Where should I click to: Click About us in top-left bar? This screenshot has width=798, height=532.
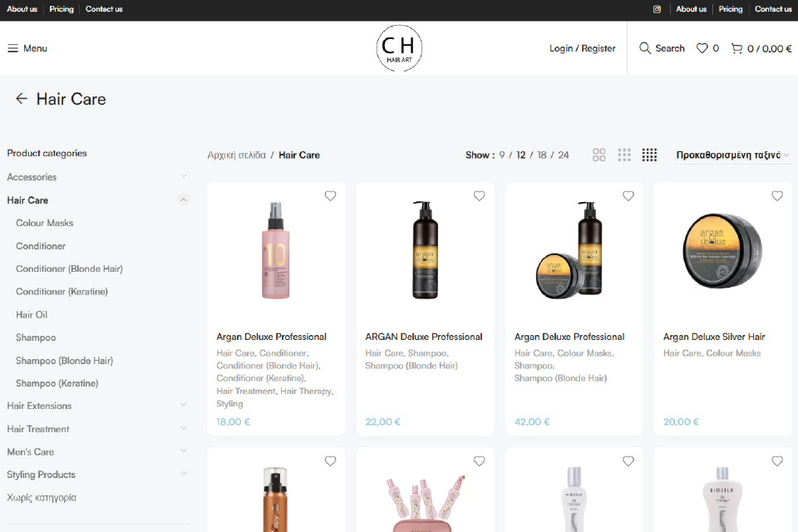click(x=22, y=9)
